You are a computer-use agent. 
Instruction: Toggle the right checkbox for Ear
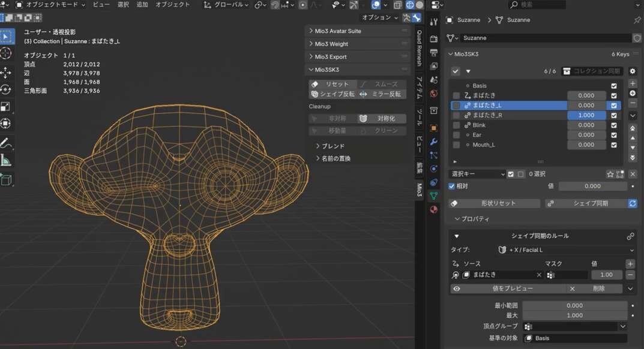613,135
